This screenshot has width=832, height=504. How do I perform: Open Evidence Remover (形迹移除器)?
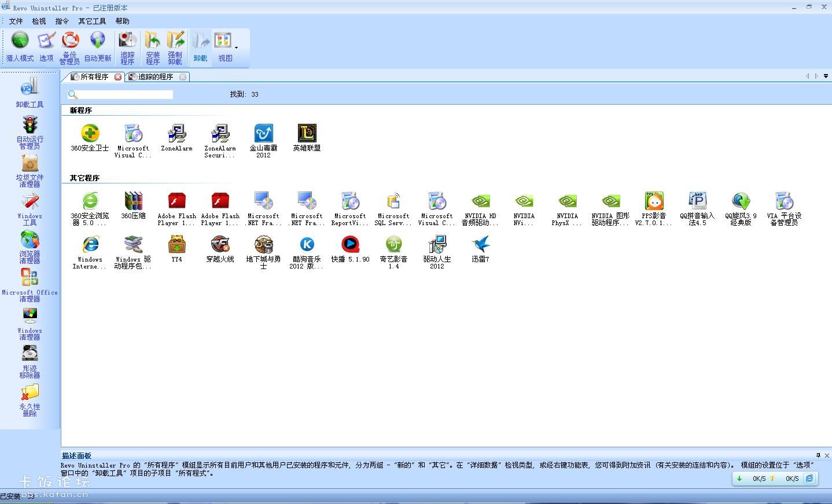(30, 361)
